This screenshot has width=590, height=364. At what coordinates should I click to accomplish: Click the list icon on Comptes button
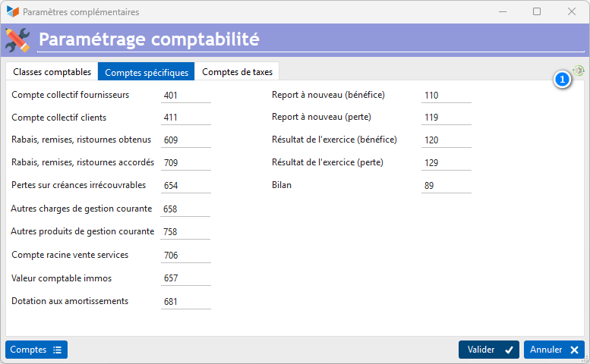tap(57, 350)
